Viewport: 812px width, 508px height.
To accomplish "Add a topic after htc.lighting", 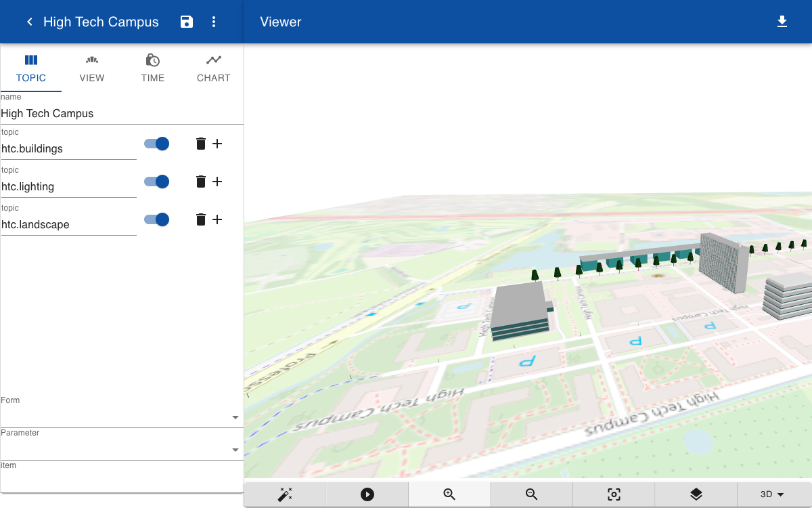I will point(217,182).
